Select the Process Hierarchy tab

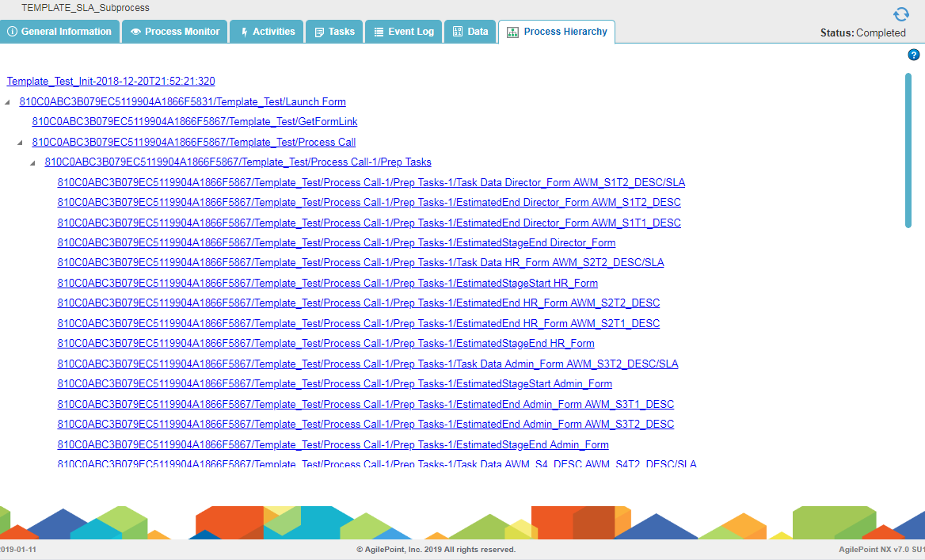point(557,32)
